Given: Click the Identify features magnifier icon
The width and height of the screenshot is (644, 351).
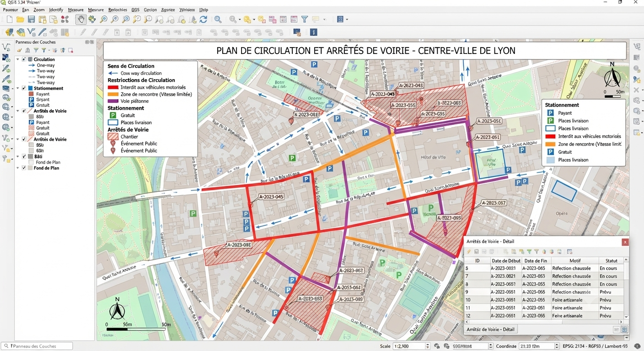Looking at the screenshot, I should (218, 19).
